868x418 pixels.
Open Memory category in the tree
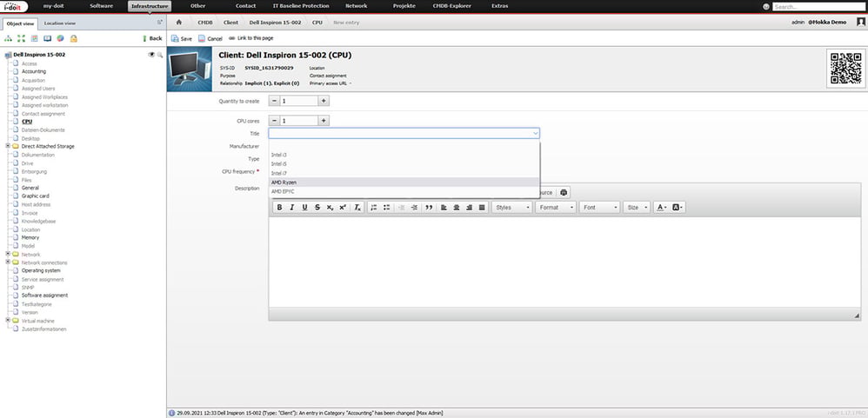coord(30,237)
